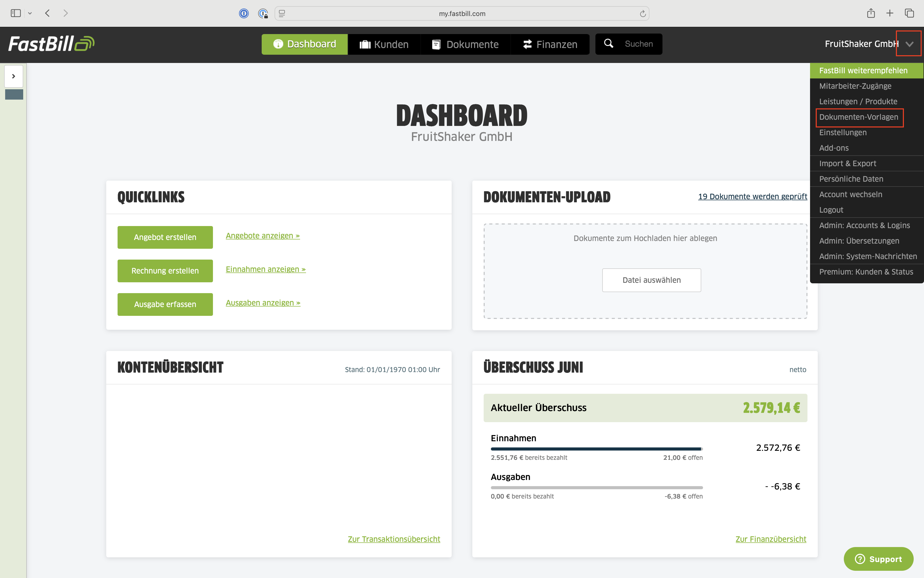This screenshot has width=924, height=578.
Task: Click Angebot erstellen button
Action: [x=165, y=237]
